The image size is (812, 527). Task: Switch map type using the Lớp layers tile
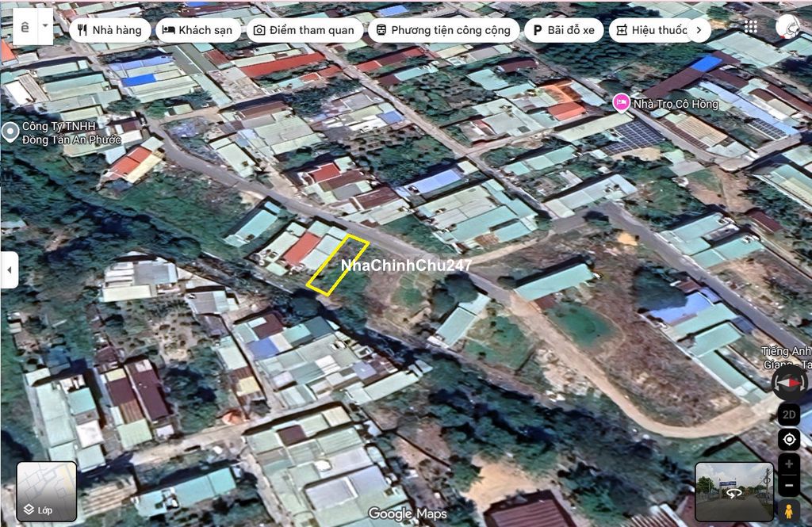(x=47, y=491)
